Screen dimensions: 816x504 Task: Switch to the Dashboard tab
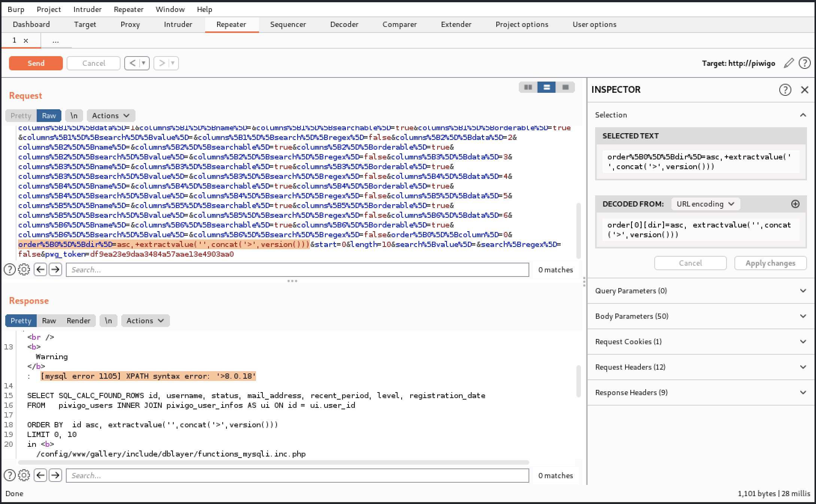[31, 24]
